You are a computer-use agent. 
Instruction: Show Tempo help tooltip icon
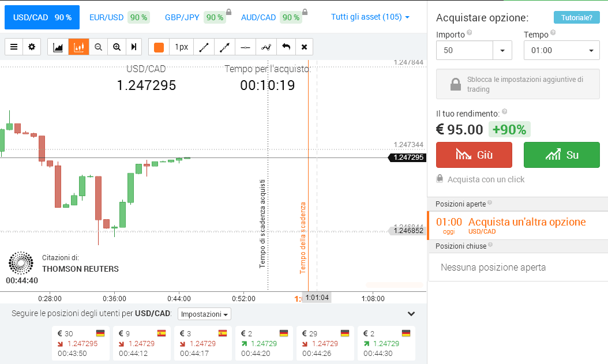(553, 32)
